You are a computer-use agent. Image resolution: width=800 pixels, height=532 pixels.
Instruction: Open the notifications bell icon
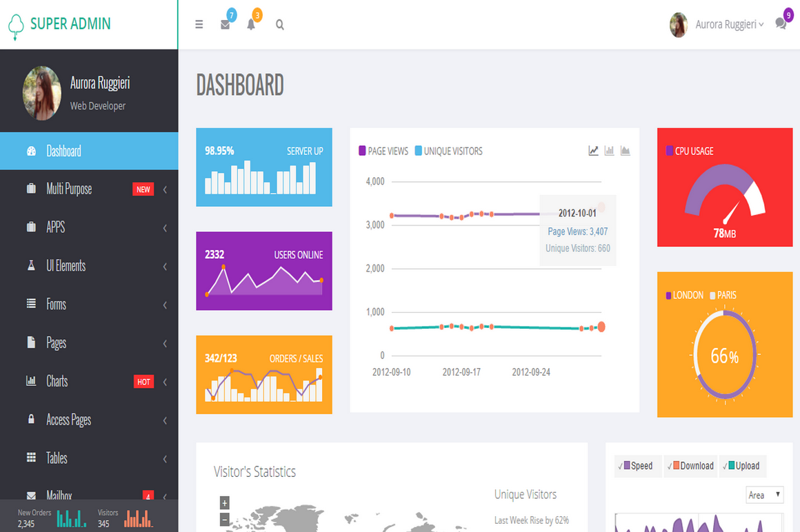pyautogui.click(x=251, y=25)
